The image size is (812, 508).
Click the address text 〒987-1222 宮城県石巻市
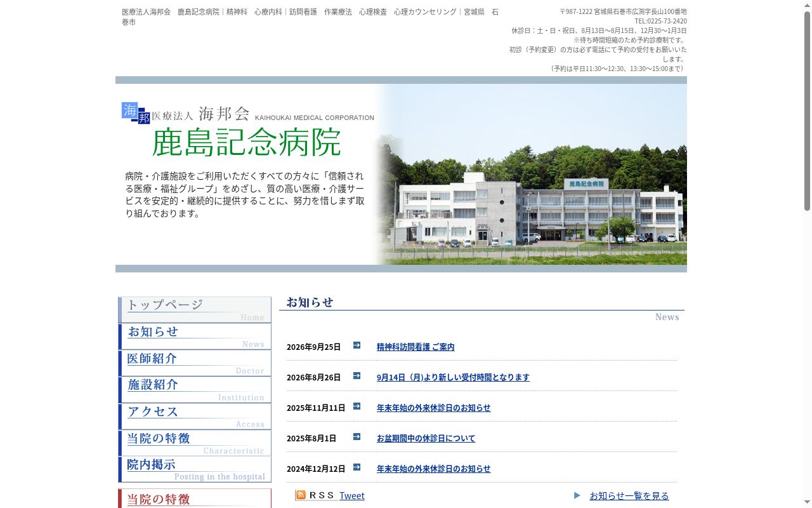(x=623, y=11)
